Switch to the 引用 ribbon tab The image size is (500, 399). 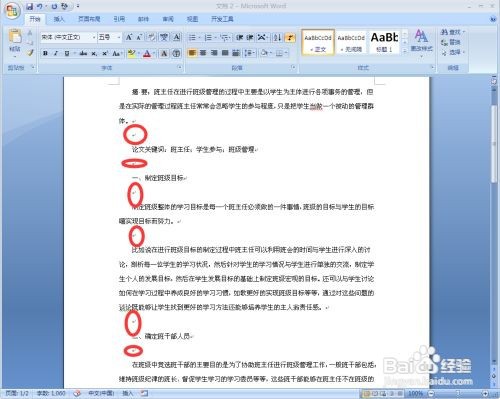point(119,19)
